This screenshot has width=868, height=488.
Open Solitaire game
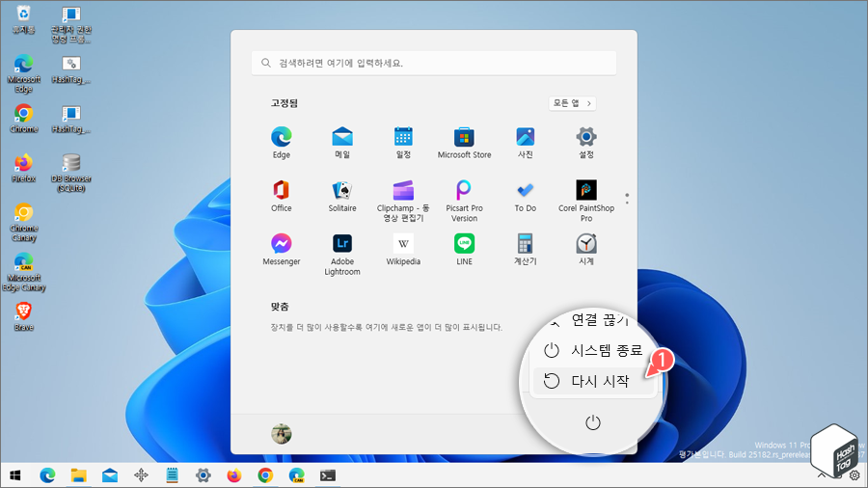[342, 197]
